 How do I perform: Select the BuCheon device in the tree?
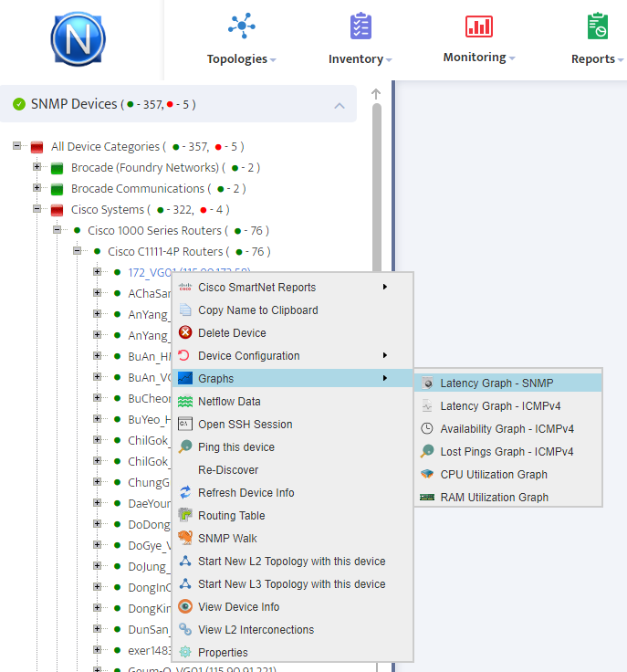pyautogui.click(x=149, y=399)
